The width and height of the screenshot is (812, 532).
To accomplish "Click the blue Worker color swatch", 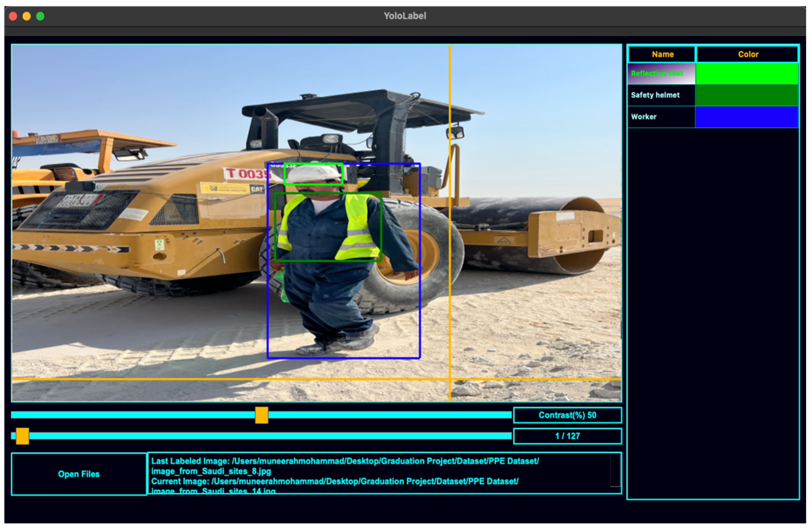I will [747, 117].
